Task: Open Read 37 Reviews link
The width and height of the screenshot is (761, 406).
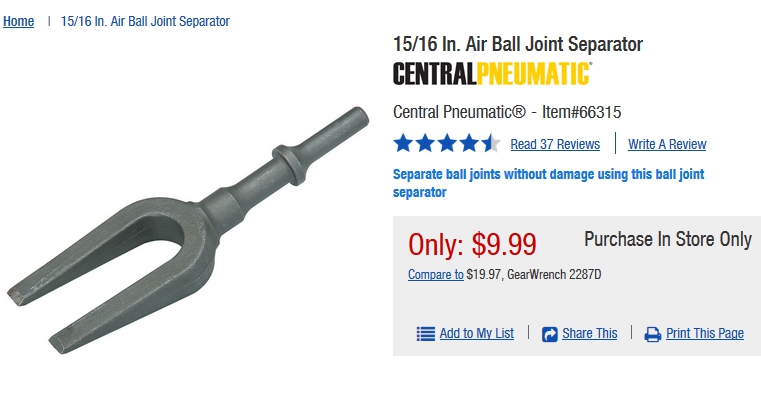Action: (555, 144)
